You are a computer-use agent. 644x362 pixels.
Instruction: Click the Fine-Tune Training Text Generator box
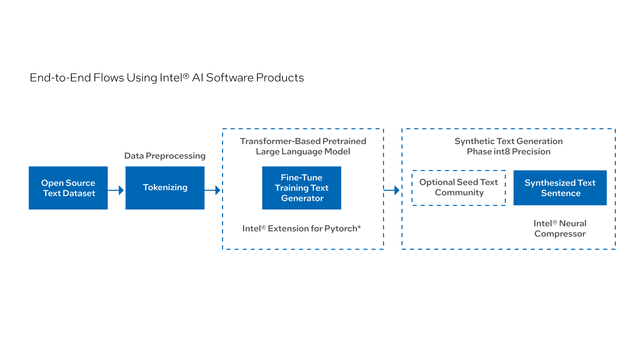[301, 188]
